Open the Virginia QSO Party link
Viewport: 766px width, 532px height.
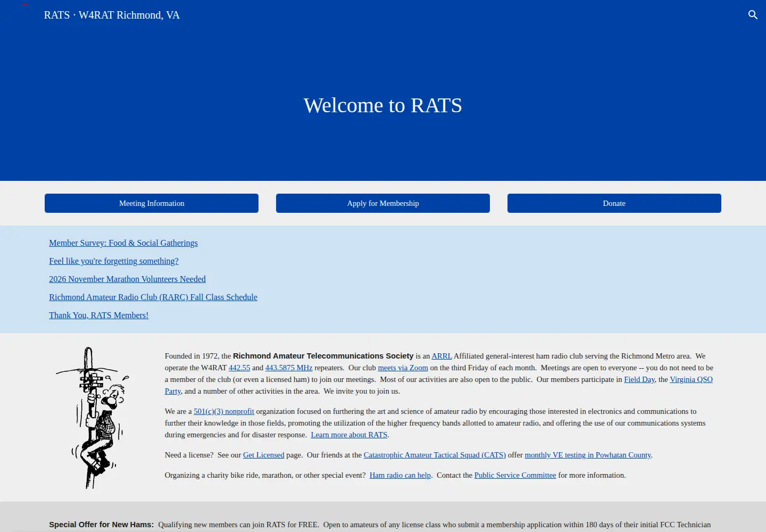[691, 379]
